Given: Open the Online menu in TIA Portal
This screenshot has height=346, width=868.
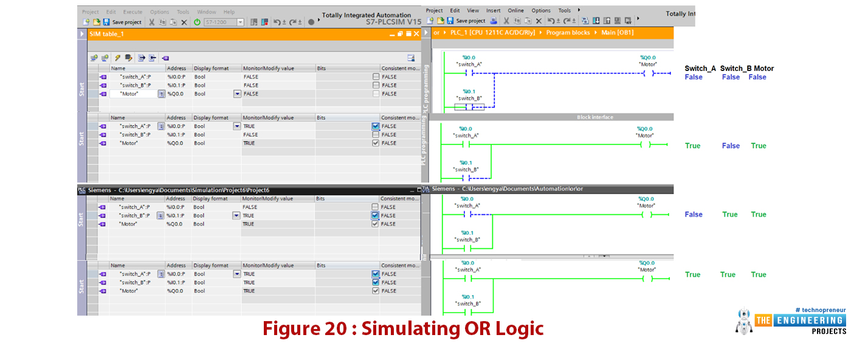Looking at the screenshot, I should 515,10.
